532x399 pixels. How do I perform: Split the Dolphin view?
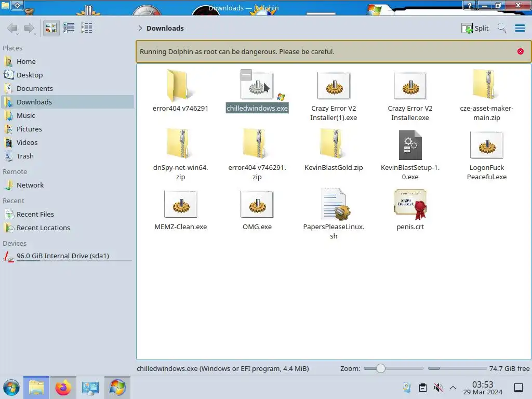(x=475, y=28)
